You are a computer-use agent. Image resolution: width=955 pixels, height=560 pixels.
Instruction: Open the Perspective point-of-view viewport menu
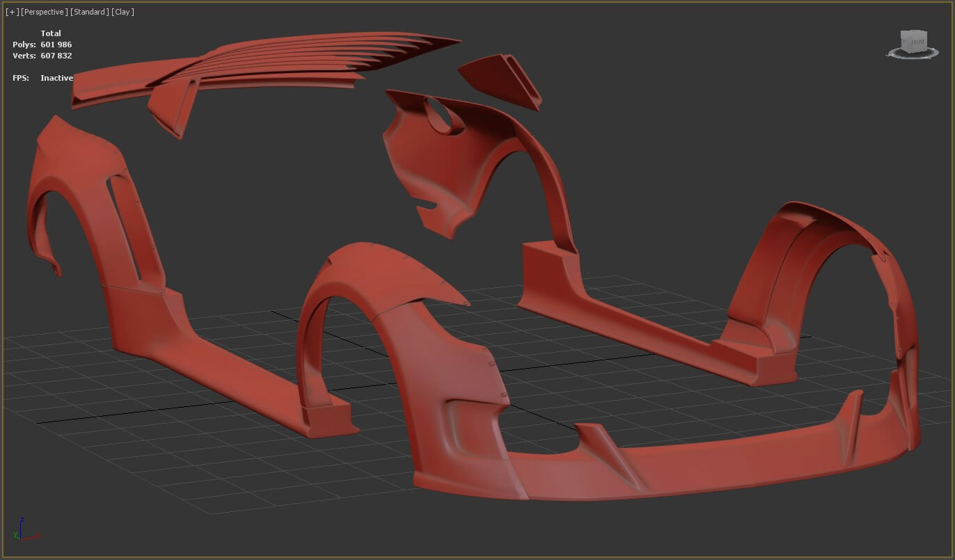[x=45, y=12]
